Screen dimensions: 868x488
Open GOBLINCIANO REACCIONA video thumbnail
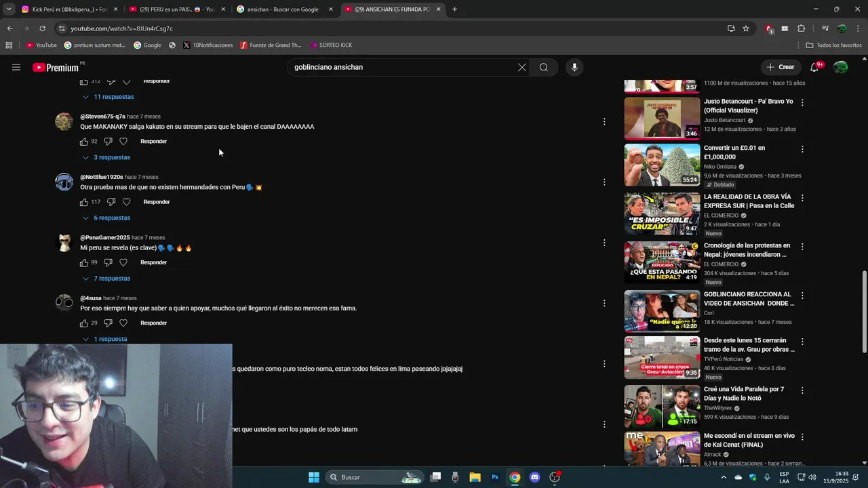pyautogui.click(x=662, y=311)
